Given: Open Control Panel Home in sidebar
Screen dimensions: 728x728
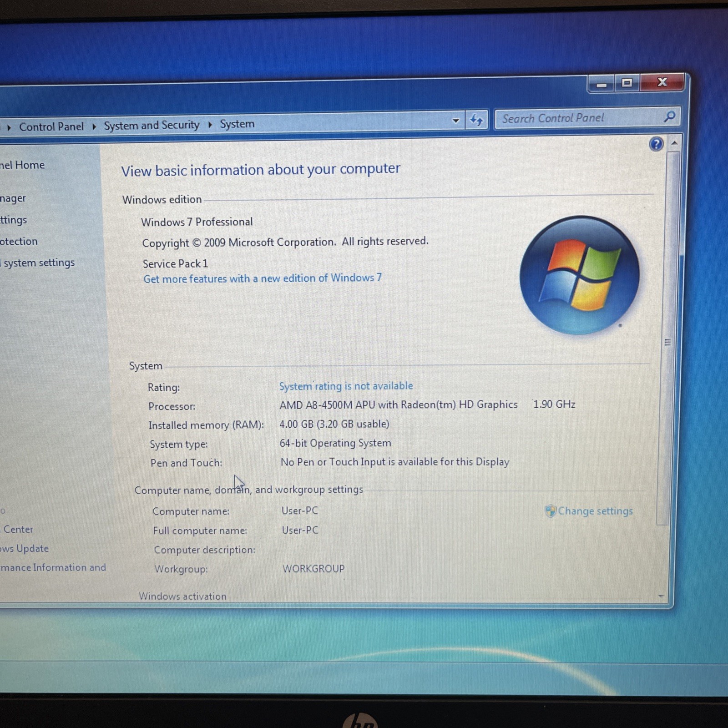Looking at the screenshot, I should [x=22, y=165].
